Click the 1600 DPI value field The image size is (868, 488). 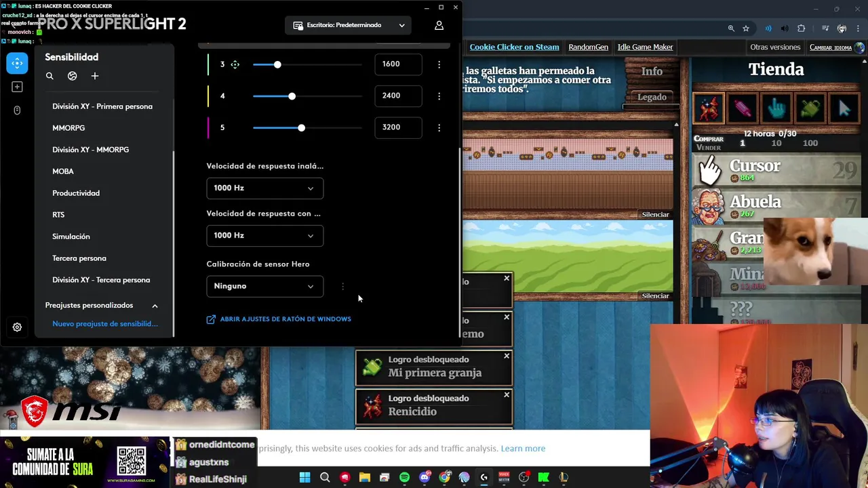click(398, 64)
